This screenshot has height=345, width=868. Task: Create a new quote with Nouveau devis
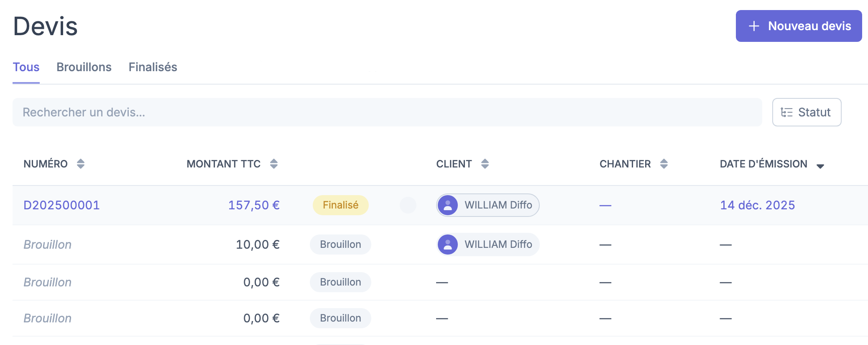pos(799,26)
